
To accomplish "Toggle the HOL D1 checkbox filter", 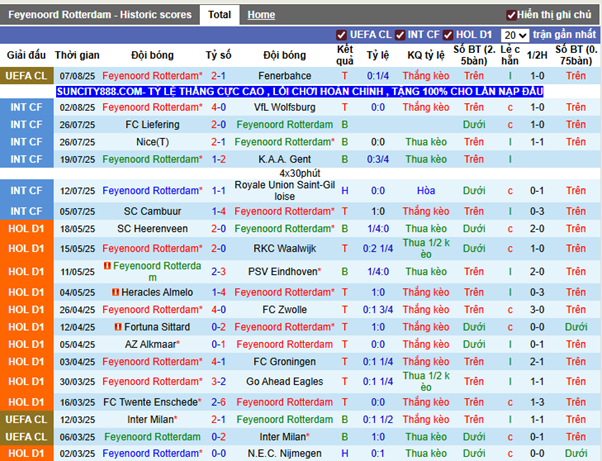I will [448, 35].
